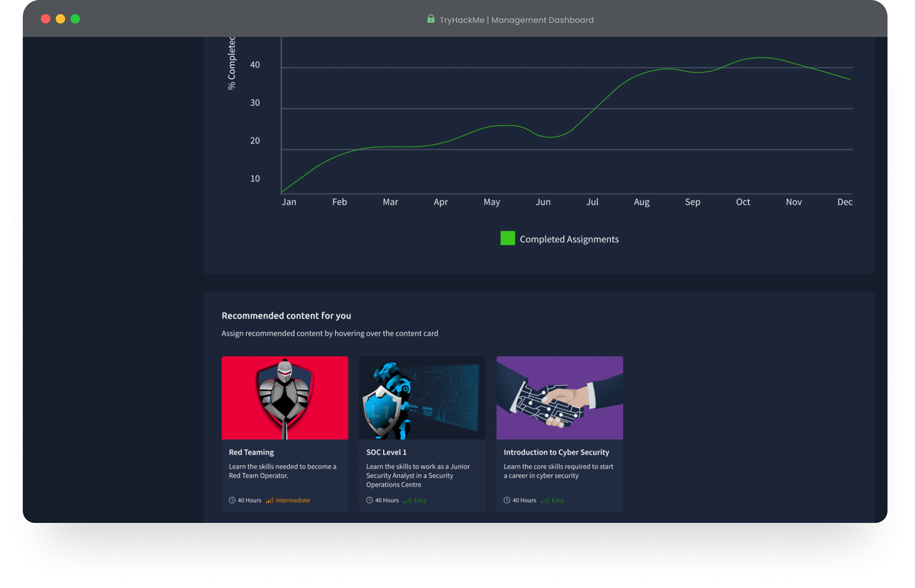Select the SOC Level 1 card title
The height and width of the screenshot is (588, 915).
click(x=386, y=452)
